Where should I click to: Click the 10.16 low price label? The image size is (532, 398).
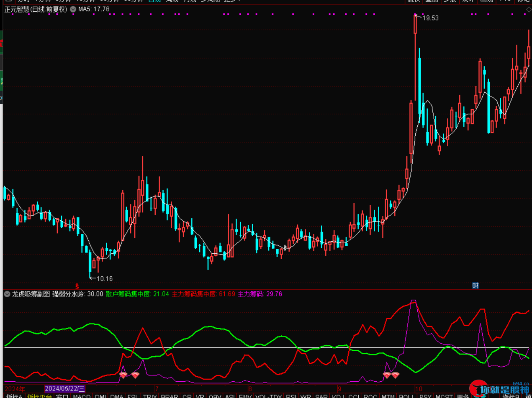point(105,278)
